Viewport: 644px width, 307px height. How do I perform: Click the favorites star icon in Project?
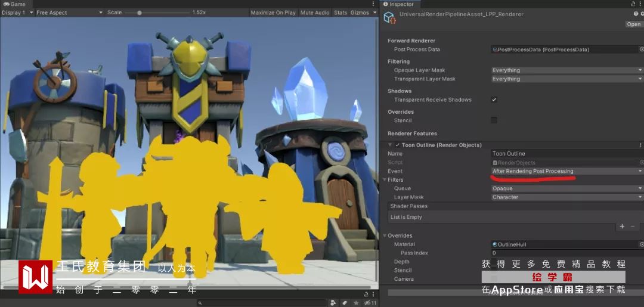pyautogui.click(x=355, y=303)
